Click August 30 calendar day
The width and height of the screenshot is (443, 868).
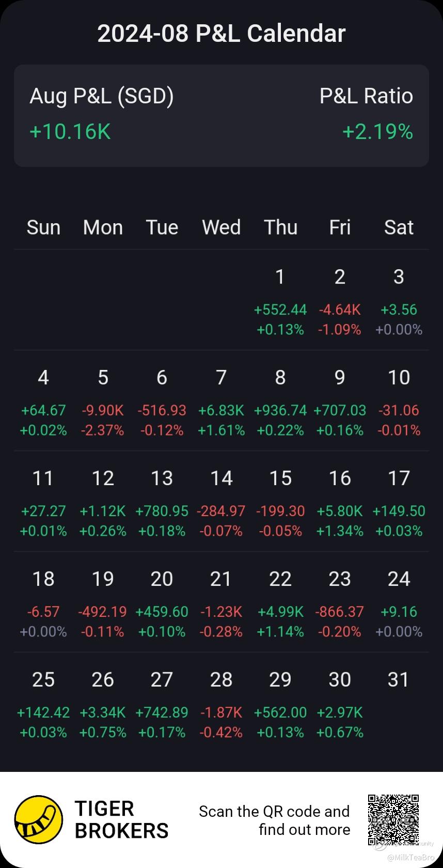coord(339,705)
